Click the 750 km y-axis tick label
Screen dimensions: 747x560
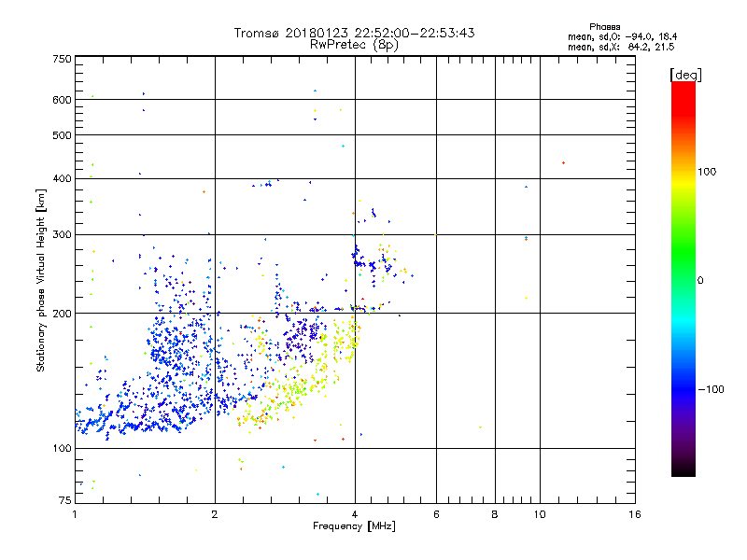click(63, 59)
